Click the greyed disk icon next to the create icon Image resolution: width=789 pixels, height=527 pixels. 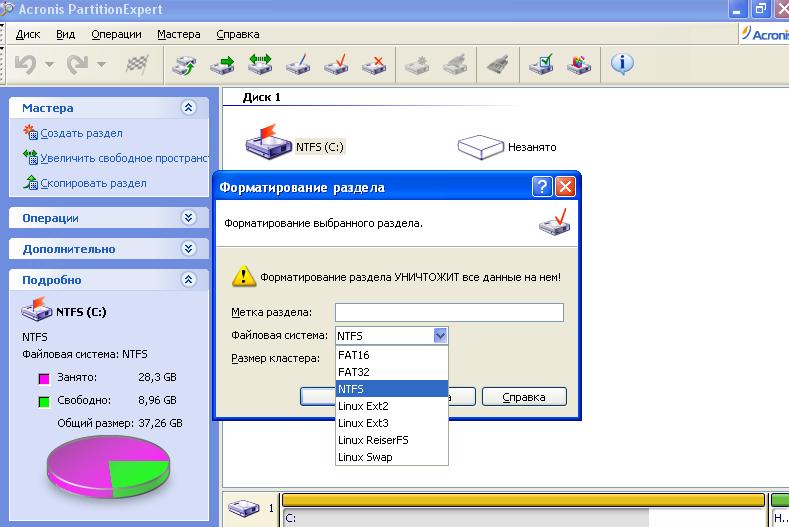point(455,65)
